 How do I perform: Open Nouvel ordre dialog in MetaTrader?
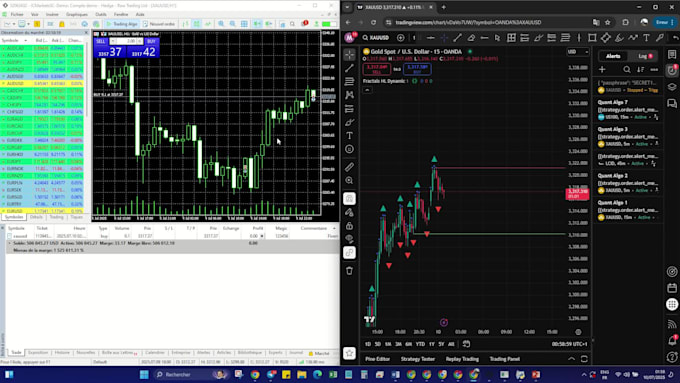159,24
